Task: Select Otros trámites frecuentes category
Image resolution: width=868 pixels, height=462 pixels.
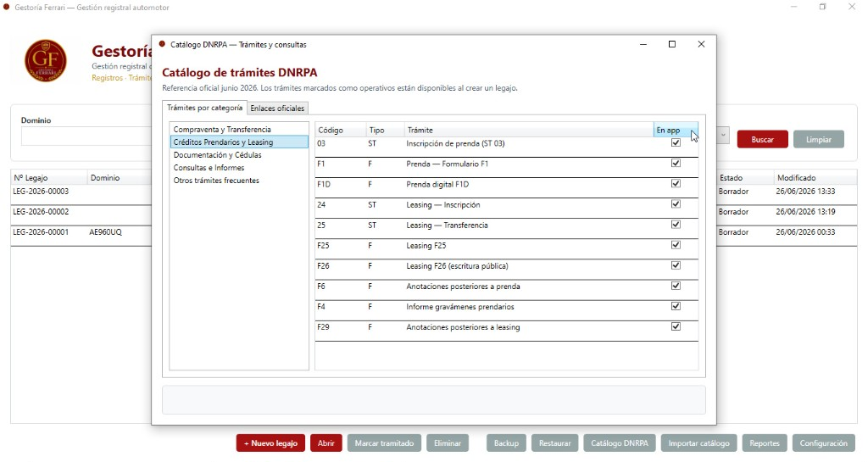Action: click(x=238, y=181)
